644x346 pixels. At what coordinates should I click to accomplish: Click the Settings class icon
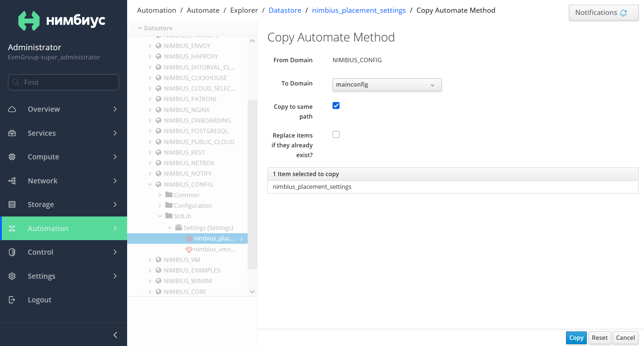(178, 227)
